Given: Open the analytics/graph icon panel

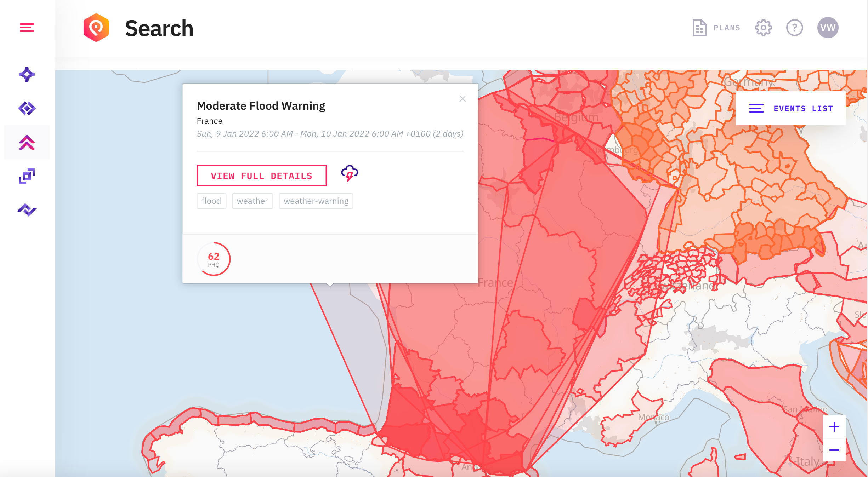Looking at the screenshot, I should [27, 210].
